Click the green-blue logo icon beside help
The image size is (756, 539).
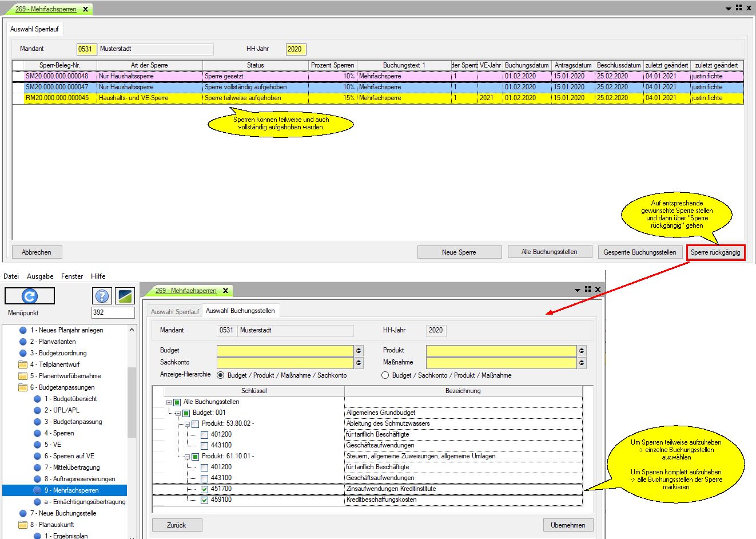click(125, 296)
